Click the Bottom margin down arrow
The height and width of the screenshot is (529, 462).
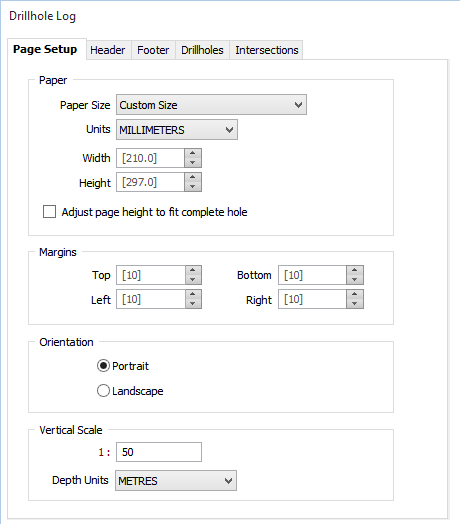[x=355, y=280]
